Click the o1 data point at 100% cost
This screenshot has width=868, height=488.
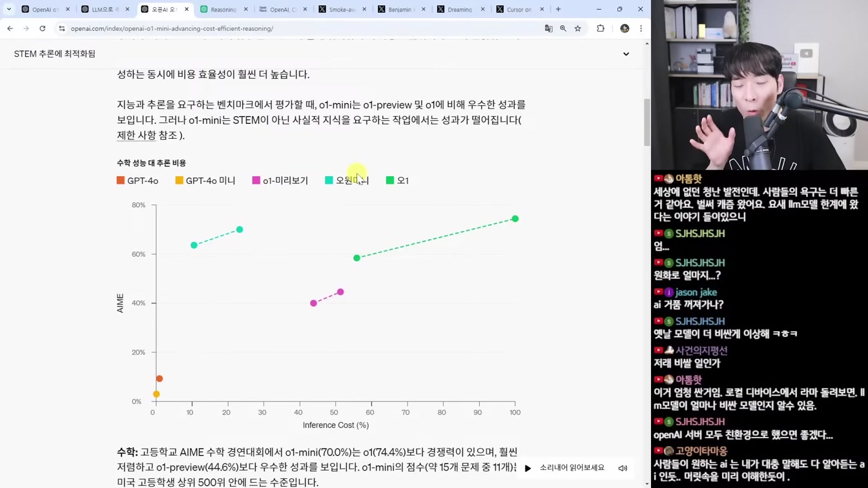515,219
